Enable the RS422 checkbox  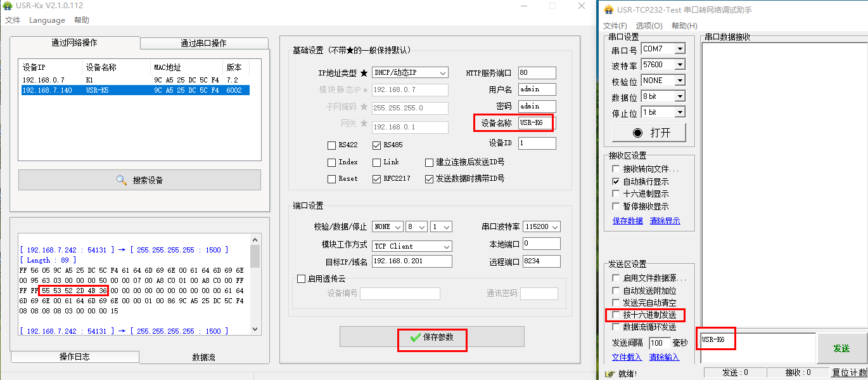(x=331, y=145)
